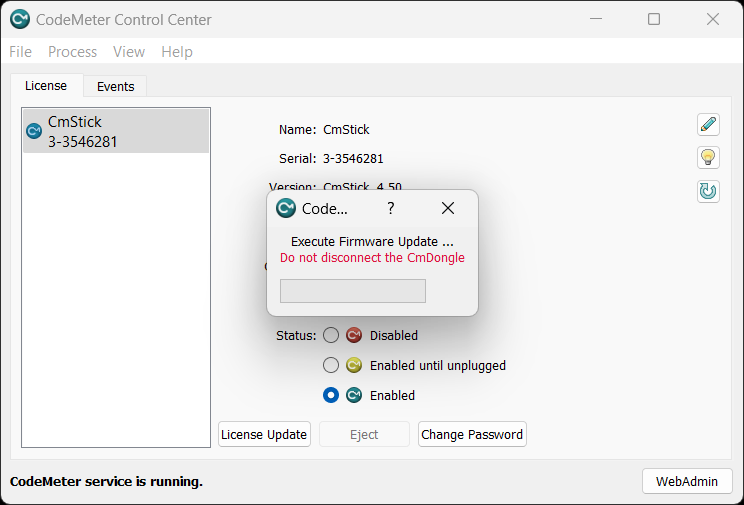
Task: Open the File menu
Action: [20, 52]
